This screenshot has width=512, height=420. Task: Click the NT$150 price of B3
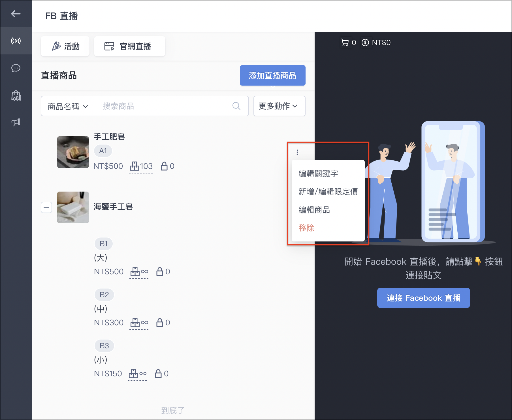[x=108, y=374]
